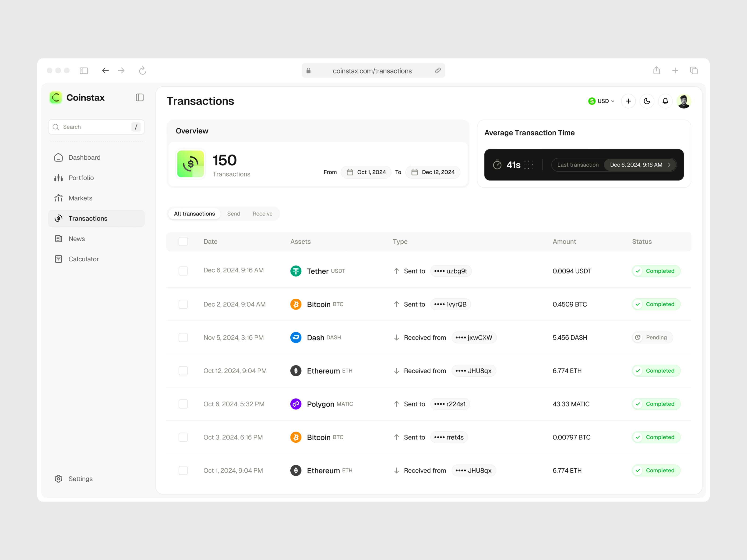Open the Markets page
Screen dimensions: 747x560
pos(80,198)
